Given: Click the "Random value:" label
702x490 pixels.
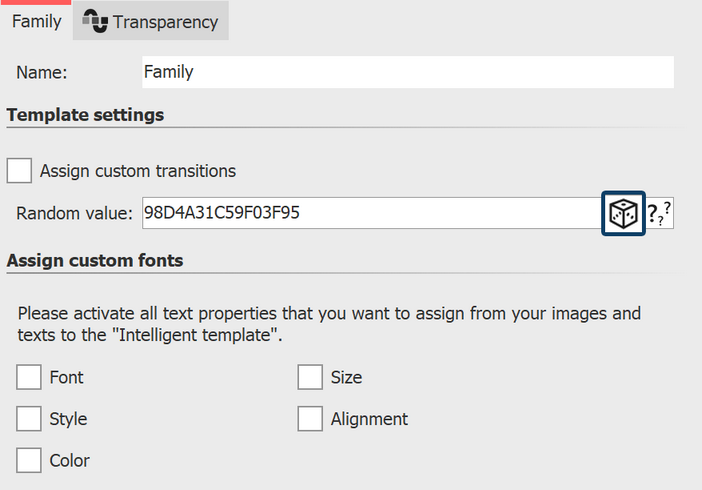Looking at the screenshot, I should pos(74,213).
